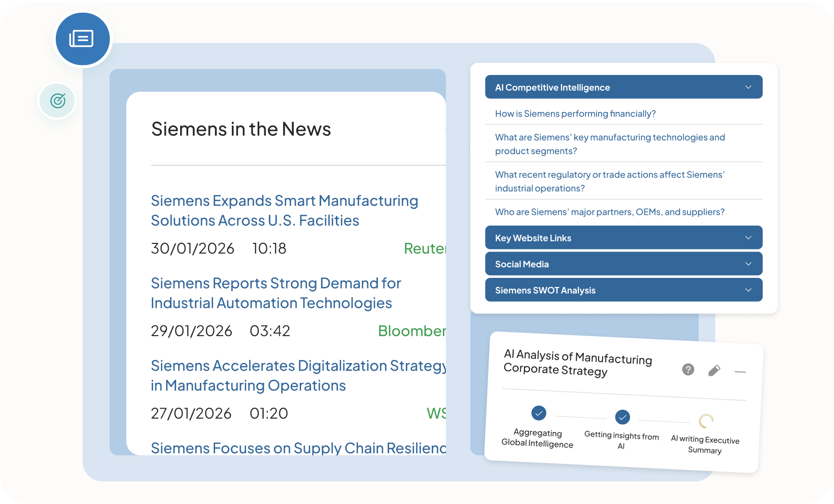Click the time 03:42
834x504 pixels.
pyautogui.click(x=270, y=331)
